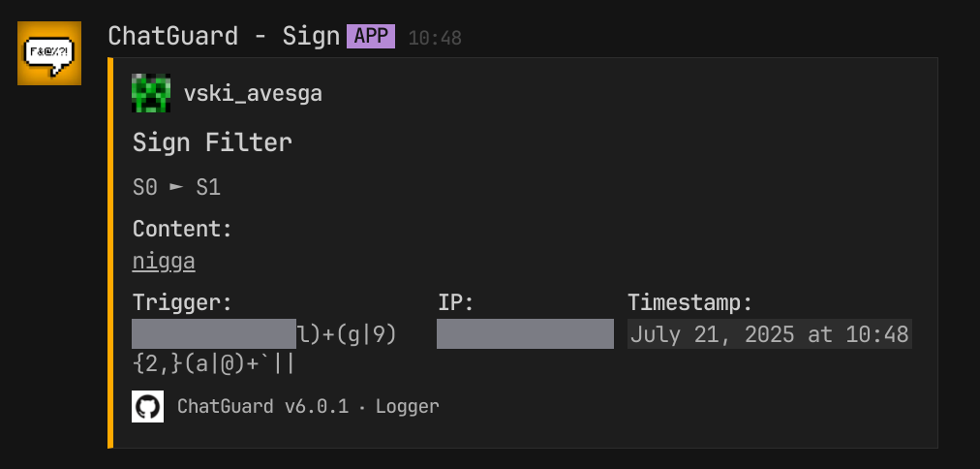Click the Timestamp field label
Image resolution: width=980 pixels, height=469 pixels.
pyautogui.click(x=690, y=302)
